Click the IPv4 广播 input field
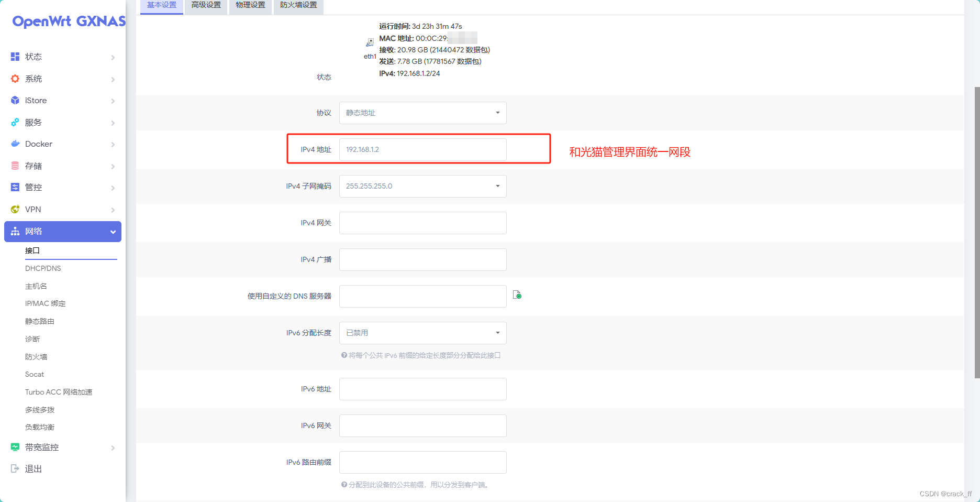The height and width of the screenshot is (502, 980). tap(423, 259)
